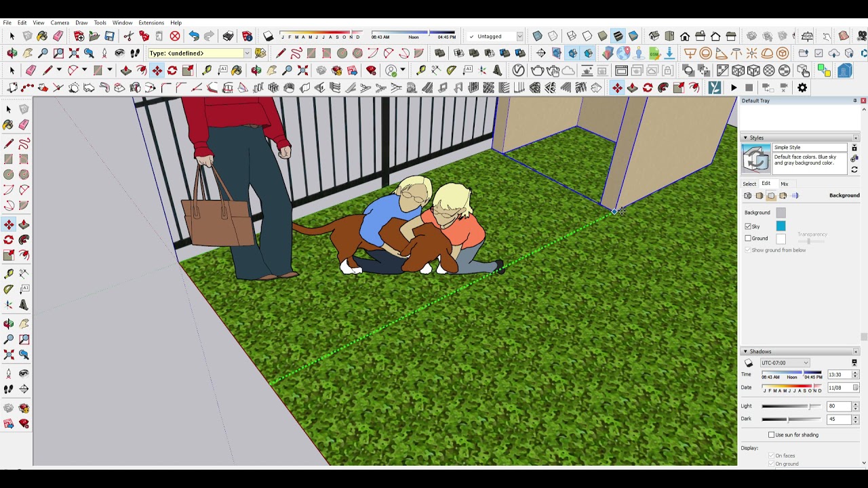
Task: Open the File menu
Action: click(x=7, y=23)
